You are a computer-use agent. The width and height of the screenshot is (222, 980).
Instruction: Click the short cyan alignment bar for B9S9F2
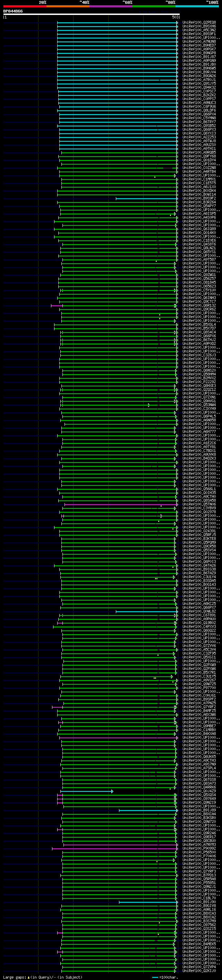point(147,199)
